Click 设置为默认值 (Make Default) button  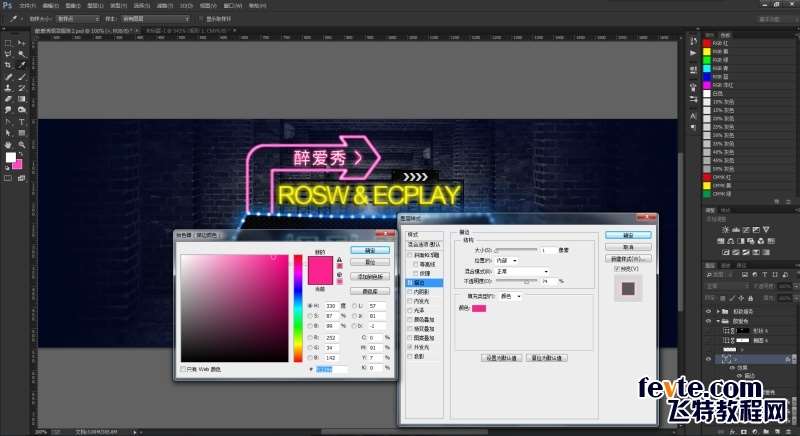click(x=501, y=358)
